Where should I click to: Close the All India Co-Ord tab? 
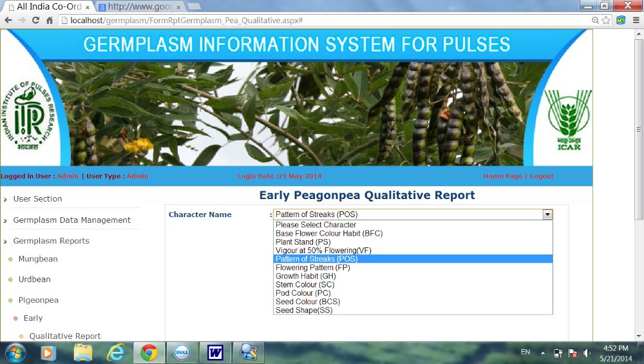[x=88, y=7]
